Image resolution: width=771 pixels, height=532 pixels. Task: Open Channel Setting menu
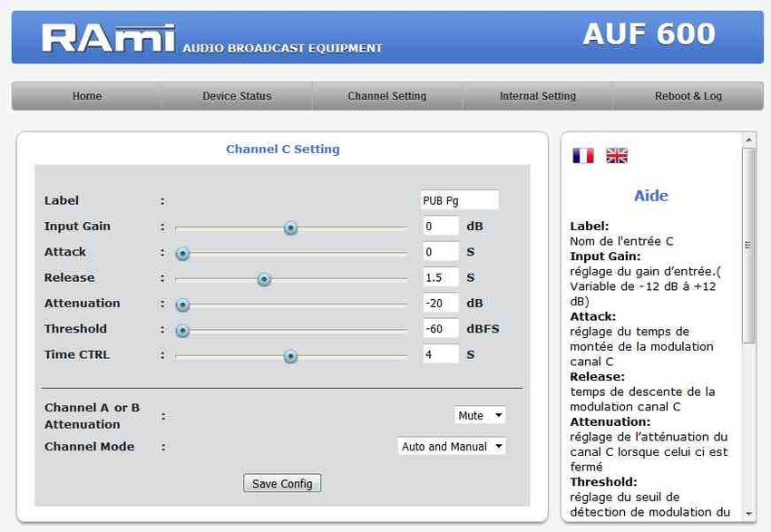click(x=387, y=96)
